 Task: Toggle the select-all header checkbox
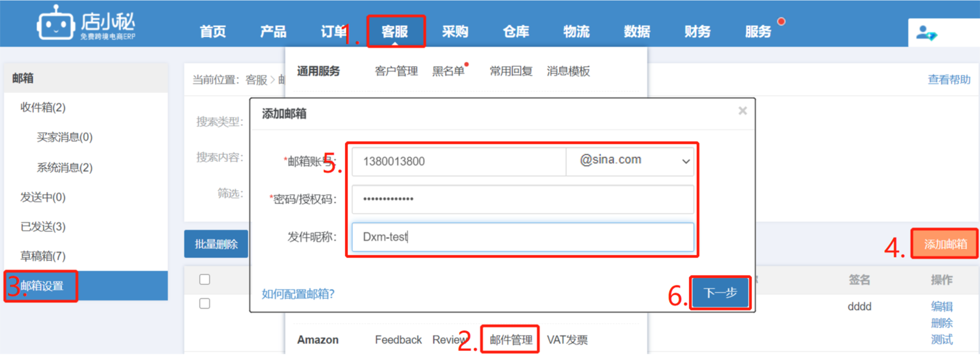pos(205,280)
